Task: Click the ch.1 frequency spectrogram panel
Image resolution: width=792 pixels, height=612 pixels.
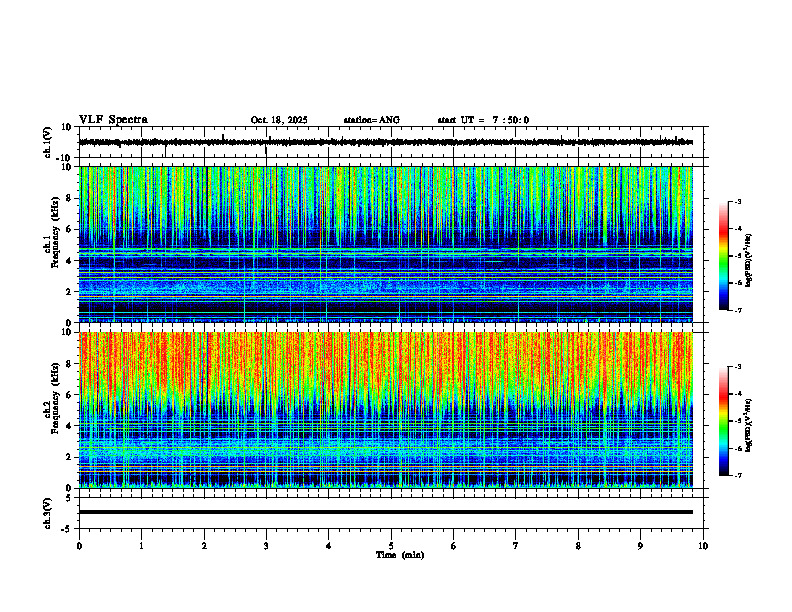Action: [x=386, y=244]
